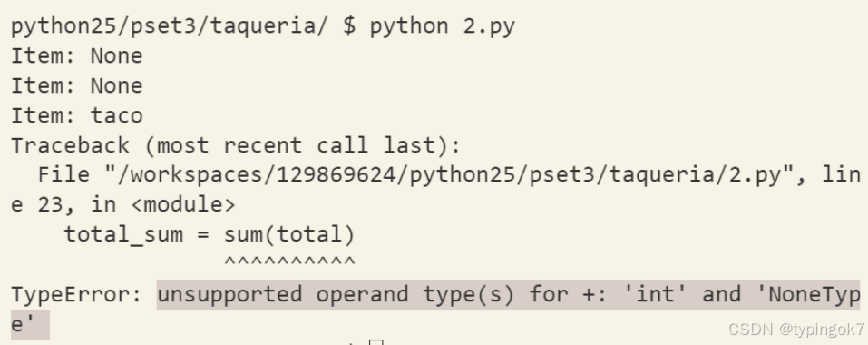Click the 'python 2.py' command text
The height and width of the screenshot is (345, 868).
[443, 26]
